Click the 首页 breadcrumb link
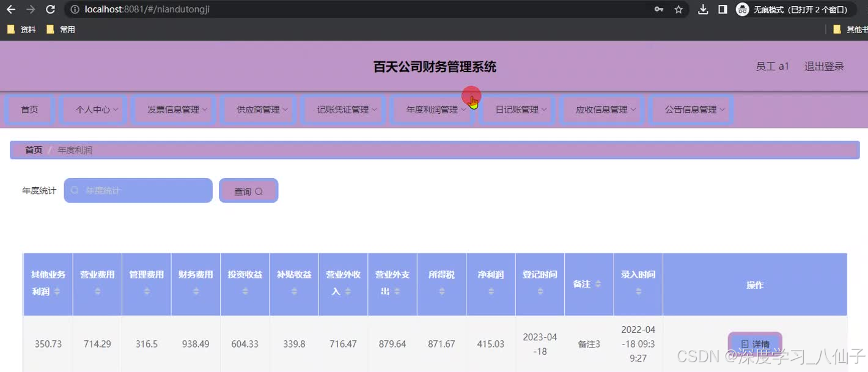This screenshot has height=372, width=868. [33, 149]
